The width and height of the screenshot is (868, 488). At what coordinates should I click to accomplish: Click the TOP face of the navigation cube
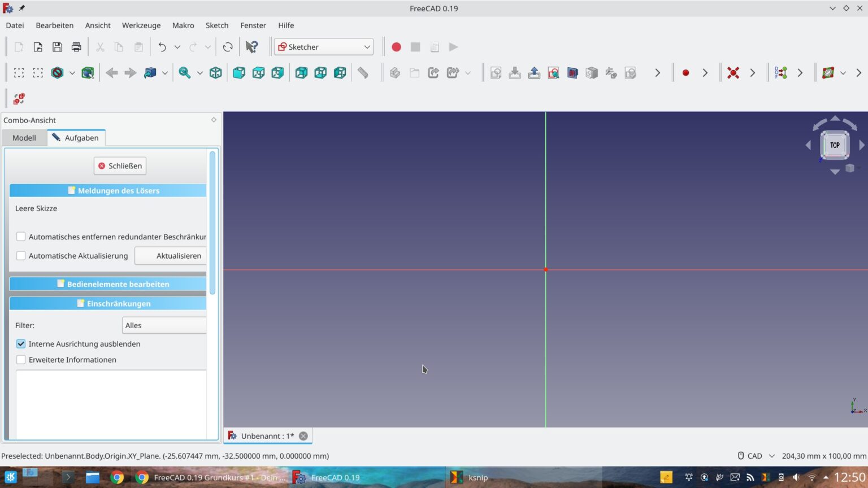[835, 145]
